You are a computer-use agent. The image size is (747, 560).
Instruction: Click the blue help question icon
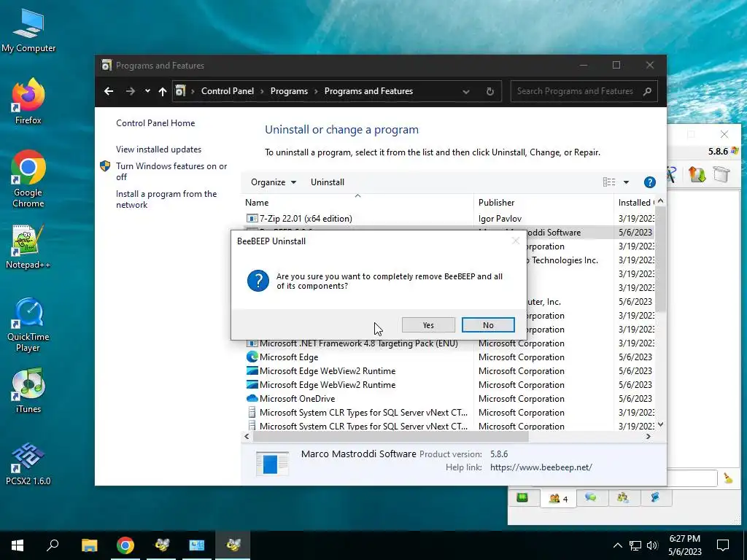[x=649, y=182]
